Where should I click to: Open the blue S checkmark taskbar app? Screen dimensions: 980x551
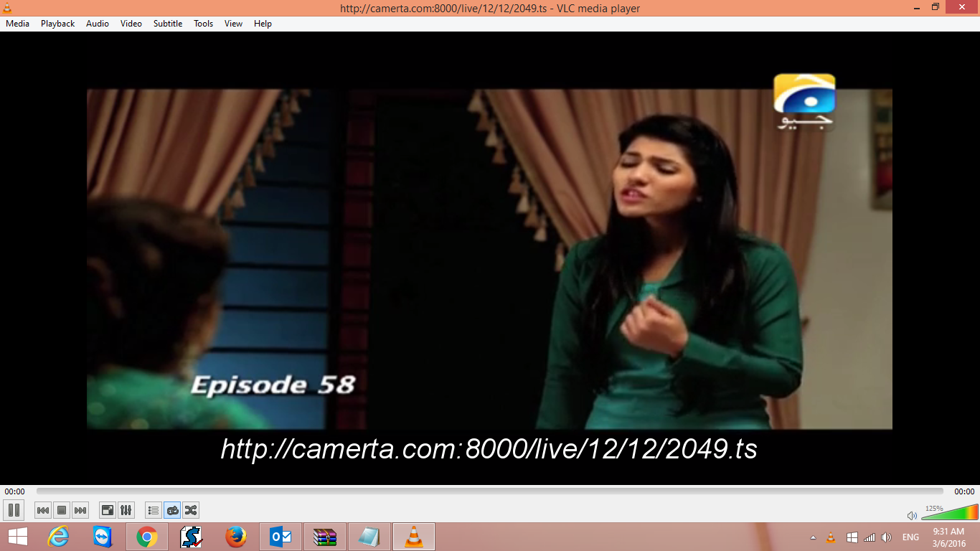tap(192, 537)
